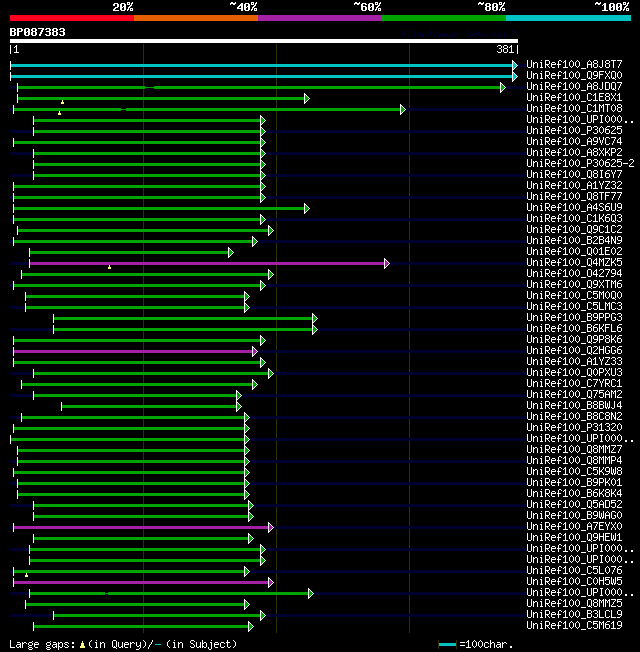This screenshot has width=640, height=652.
Task: Click the UniRef100_Q5AD52 label
Action: [x=574, y=504]
